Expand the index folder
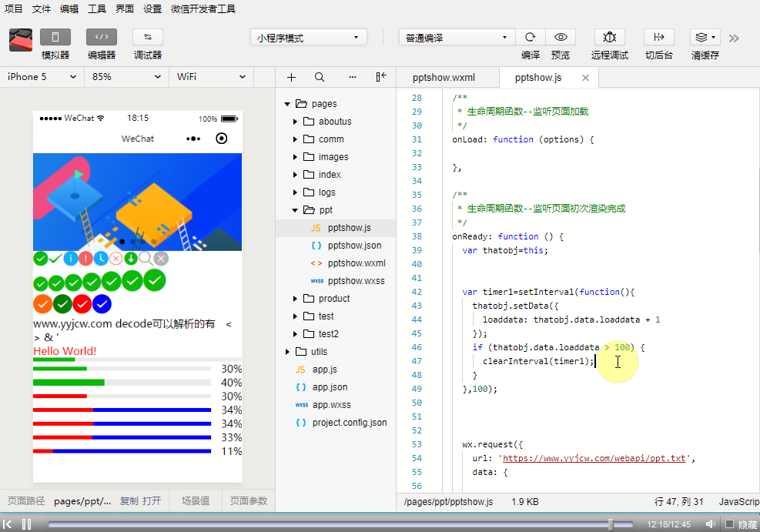This screenshot has width=760, height=532. 295,175
